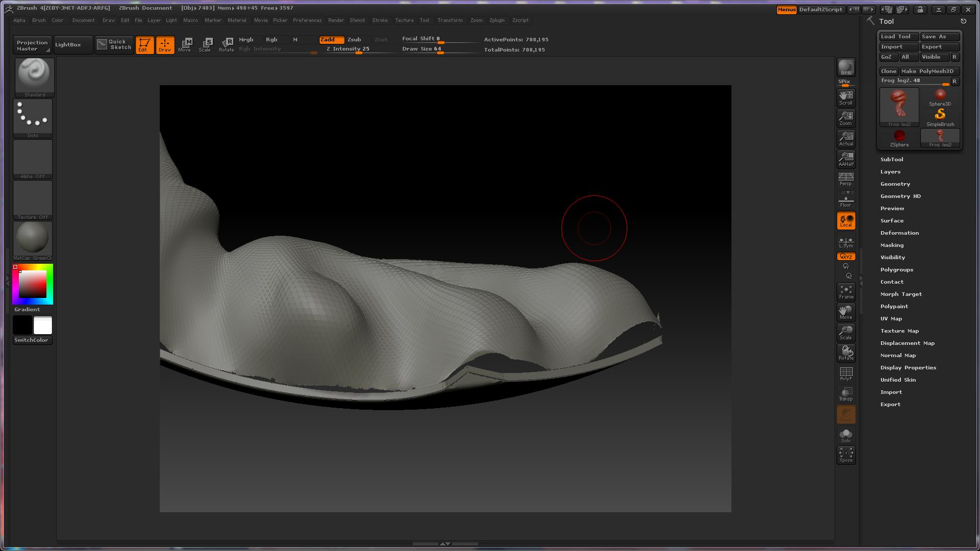980x551 pixels.
Task: Toggle Persp perspective view
Action: 846,179
